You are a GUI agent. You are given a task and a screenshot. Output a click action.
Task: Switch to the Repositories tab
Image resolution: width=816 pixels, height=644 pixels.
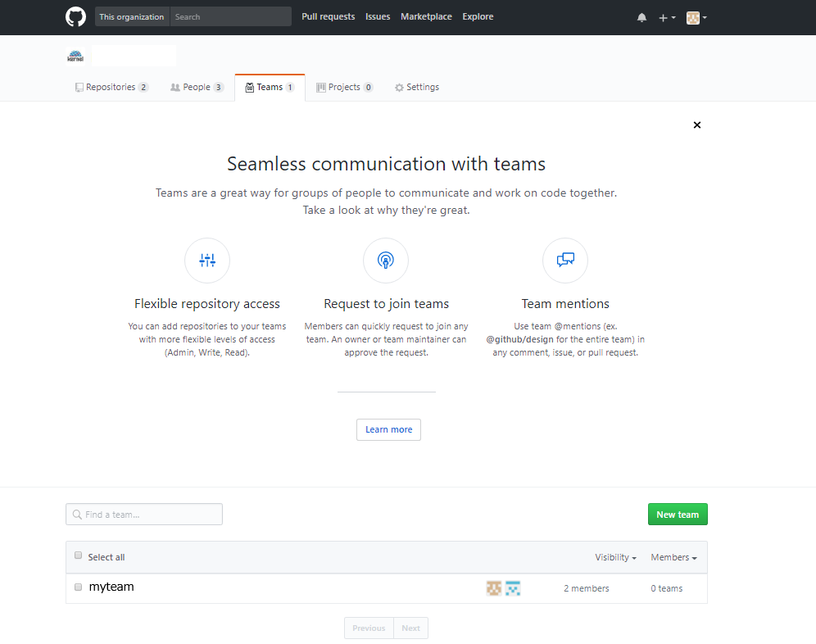pos(111,87)
